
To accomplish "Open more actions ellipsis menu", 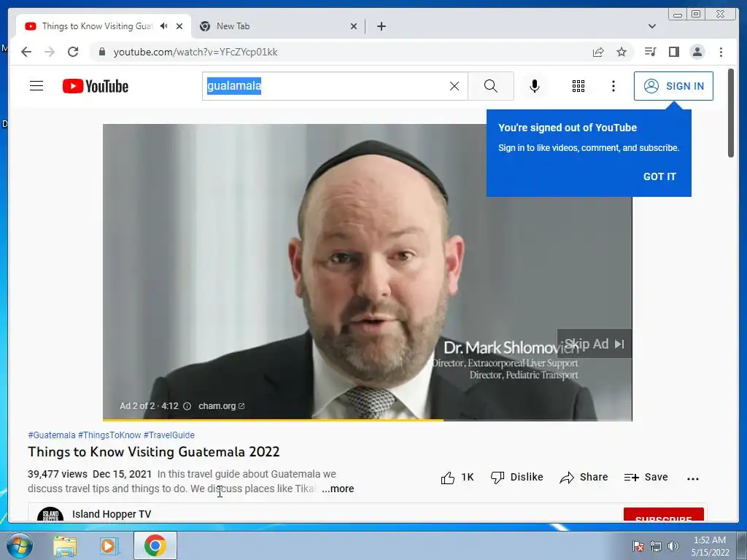I will (x=693, y=478).
